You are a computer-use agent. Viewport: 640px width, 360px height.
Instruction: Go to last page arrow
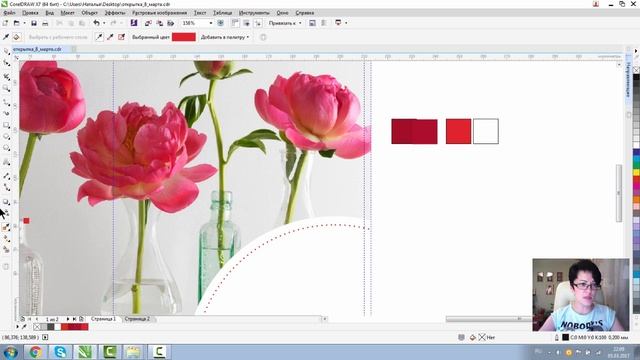(x=75, y=319)
